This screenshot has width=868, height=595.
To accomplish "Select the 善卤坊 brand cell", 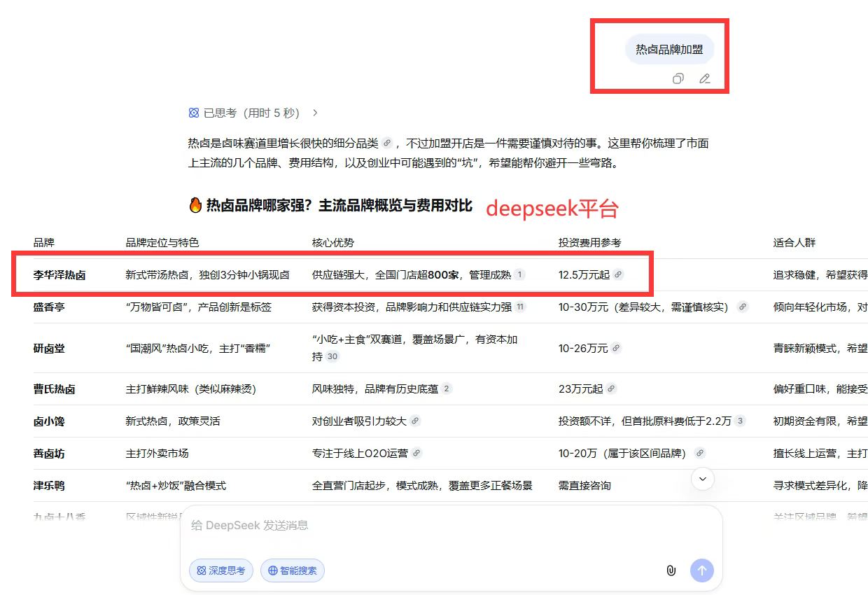I will point(49,453).
